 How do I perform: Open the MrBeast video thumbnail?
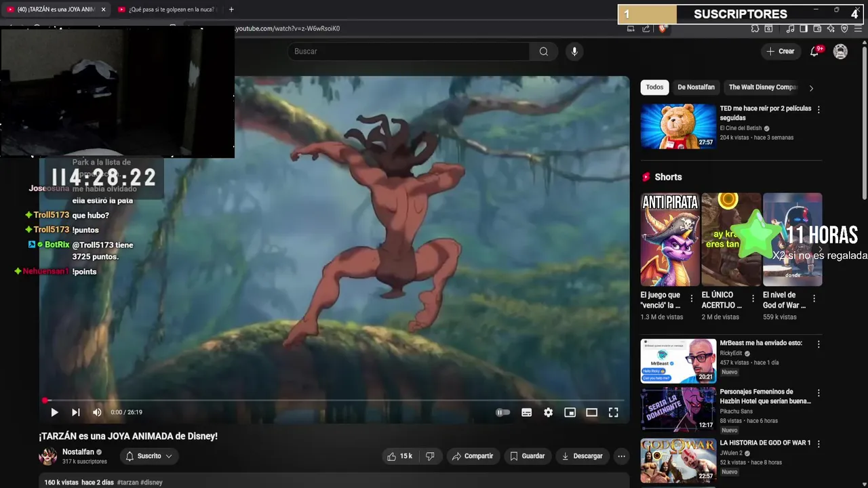click(678, 361)
